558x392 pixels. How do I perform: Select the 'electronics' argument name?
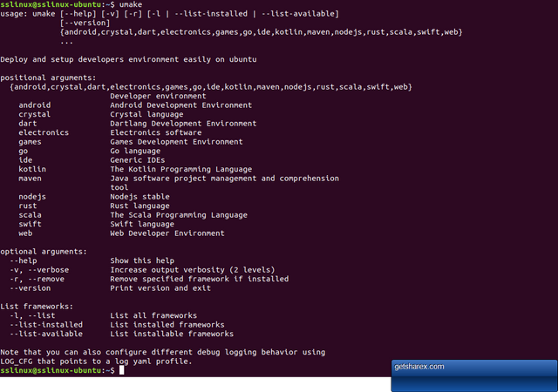(x=44, y=132)
